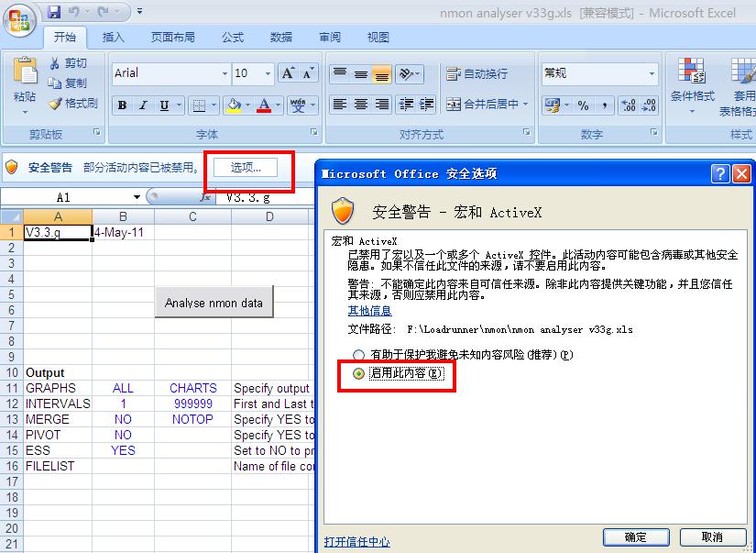Image resolution: width=756 pixels, height=553 pixels.
Task: Decrease indent
Action: pyautogui.click(x=406, y=105)
